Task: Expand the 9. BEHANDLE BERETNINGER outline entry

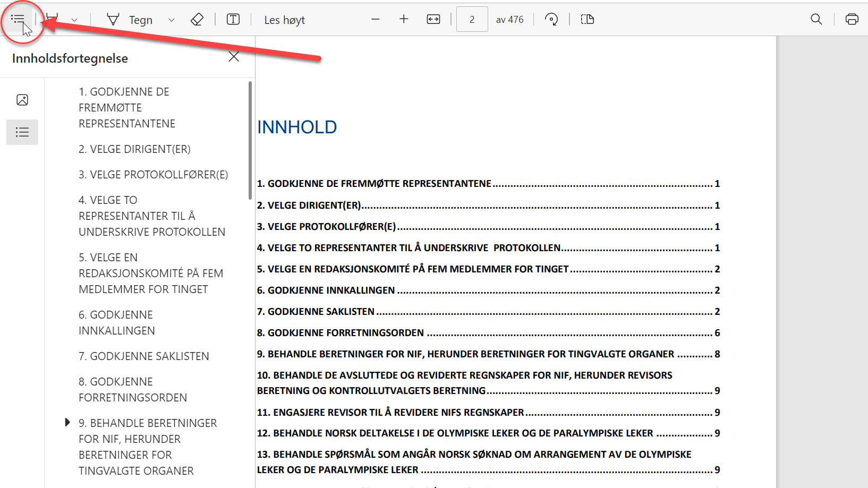Action: click(x=67, y=423)
